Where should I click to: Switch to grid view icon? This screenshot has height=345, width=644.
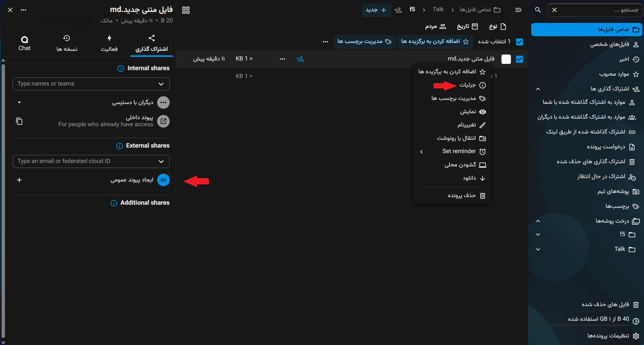click(186, 10)
